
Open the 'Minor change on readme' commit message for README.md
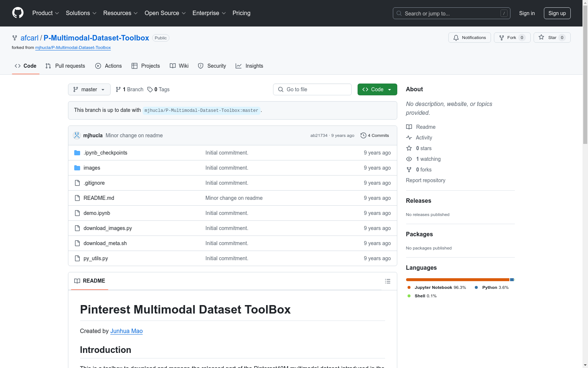[234, 198]
